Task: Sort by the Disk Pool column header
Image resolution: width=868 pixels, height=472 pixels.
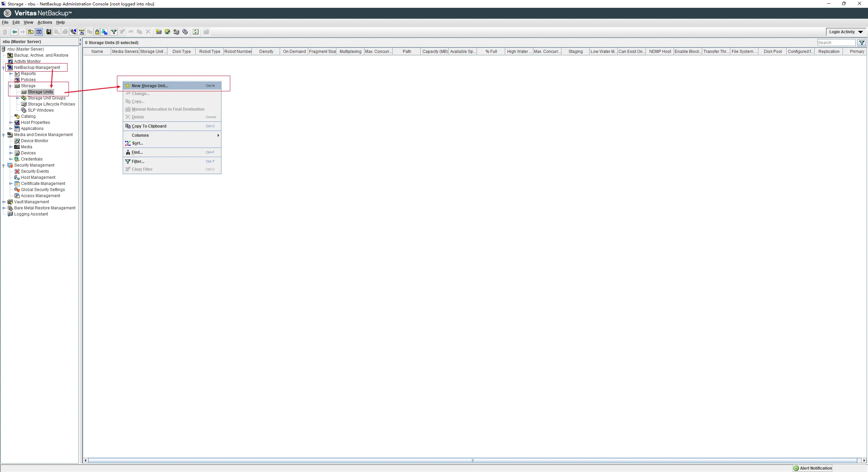Action: 772,52
